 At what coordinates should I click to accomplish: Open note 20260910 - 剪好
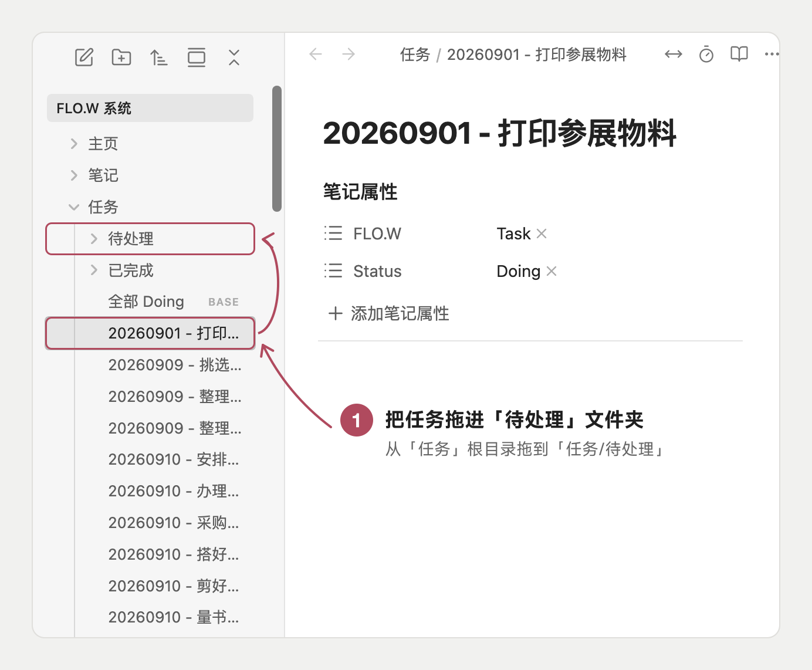tap(150, 586)
